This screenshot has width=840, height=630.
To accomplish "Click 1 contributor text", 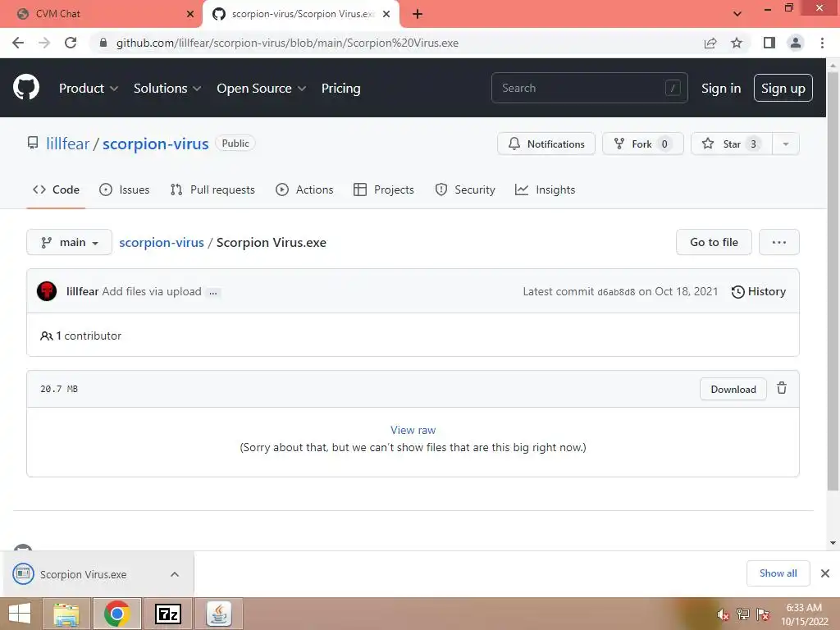I will pyautogui.click(x=81, y=336).
